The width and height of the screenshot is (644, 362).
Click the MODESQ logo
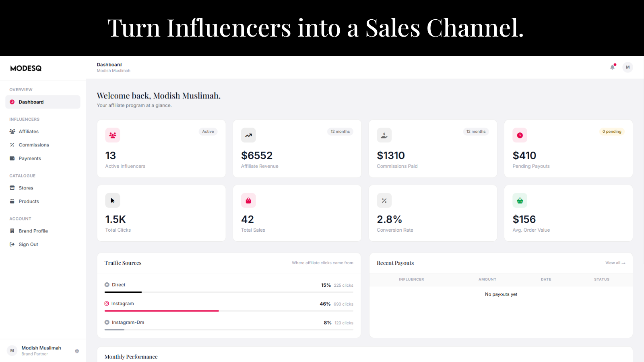tap(26, 68)
